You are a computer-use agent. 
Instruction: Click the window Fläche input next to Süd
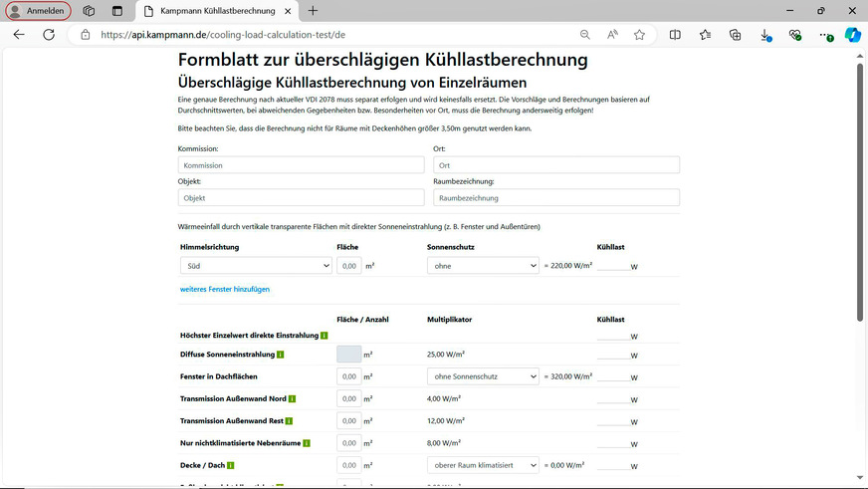coord(348,266)
